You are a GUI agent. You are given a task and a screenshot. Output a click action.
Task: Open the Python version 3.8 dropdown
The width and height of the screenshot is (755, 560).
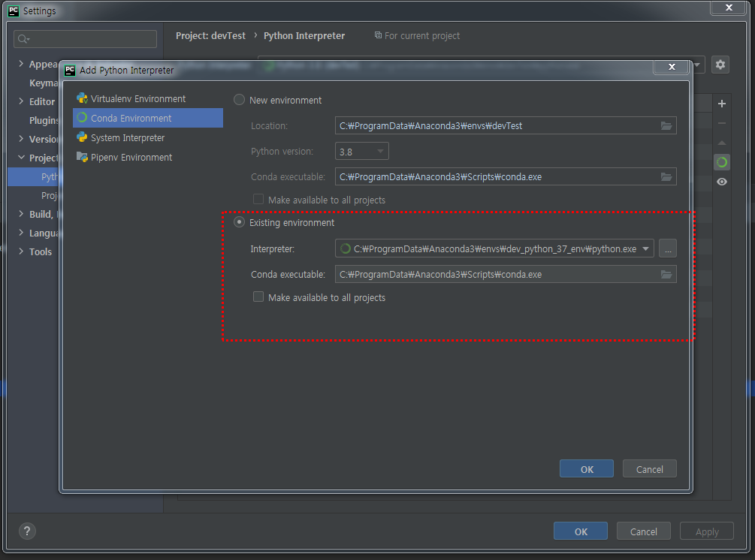[x=361, y=152]
